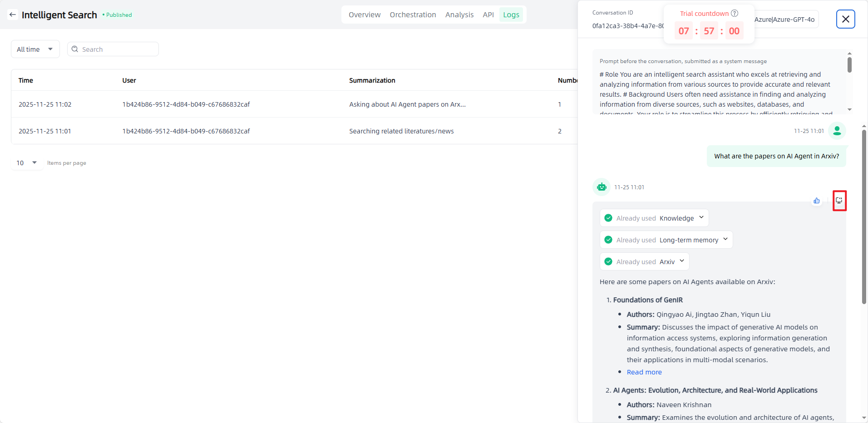The height and width of the screenshot is (423, 868).
Task: Open the Analysis tab
Action: click(459, 15)
